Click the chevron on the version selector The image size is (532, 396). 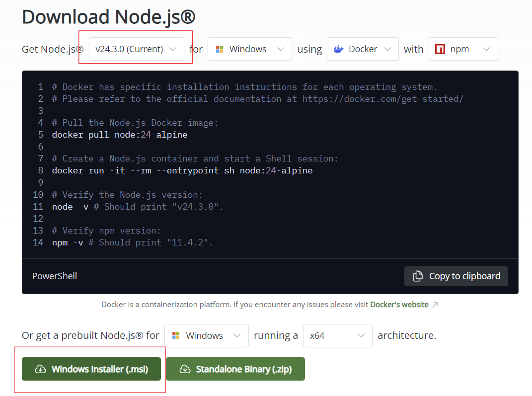click(x=173, y=49)
